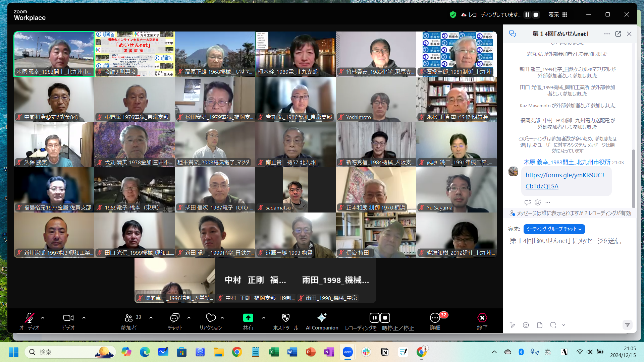The height and width of the screenshot is (362, 644).
Task: Open chat panel more options ellipsis
Action: pyautogui.click(x=607, y=34)
